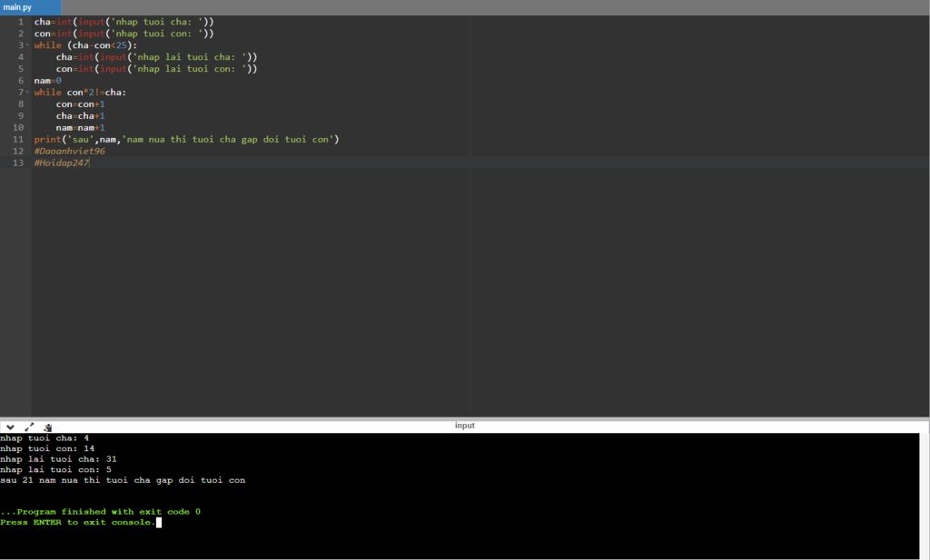Click line number 13 in gutter

click(18, 163)
